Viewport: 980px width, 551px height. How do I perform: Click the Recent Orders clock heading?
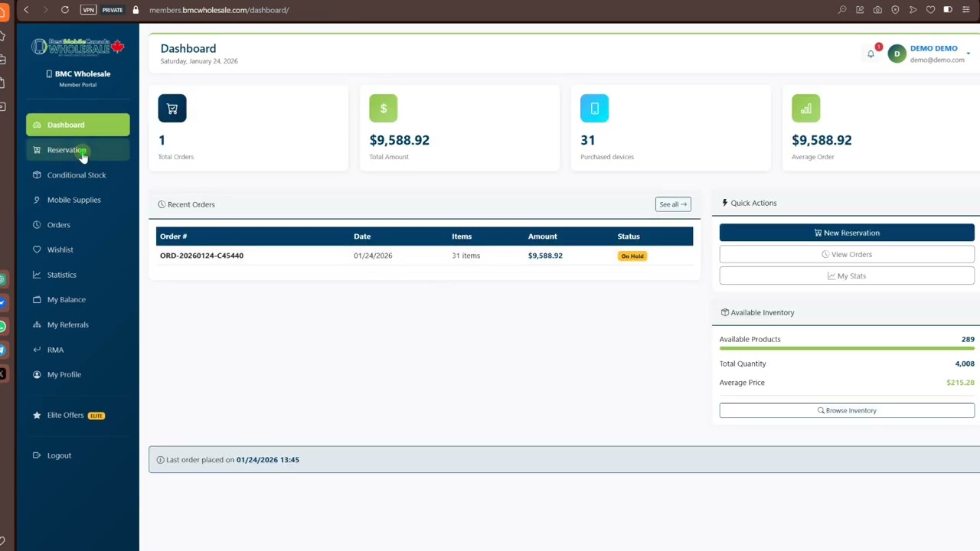[x=187, y=204]
